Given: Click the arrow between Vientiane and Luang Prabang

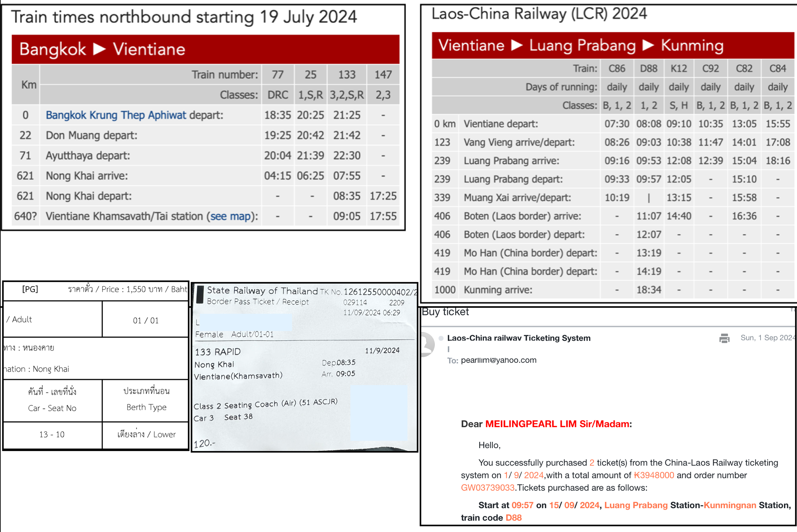Looking at the screenshot, I should (517, 45).
